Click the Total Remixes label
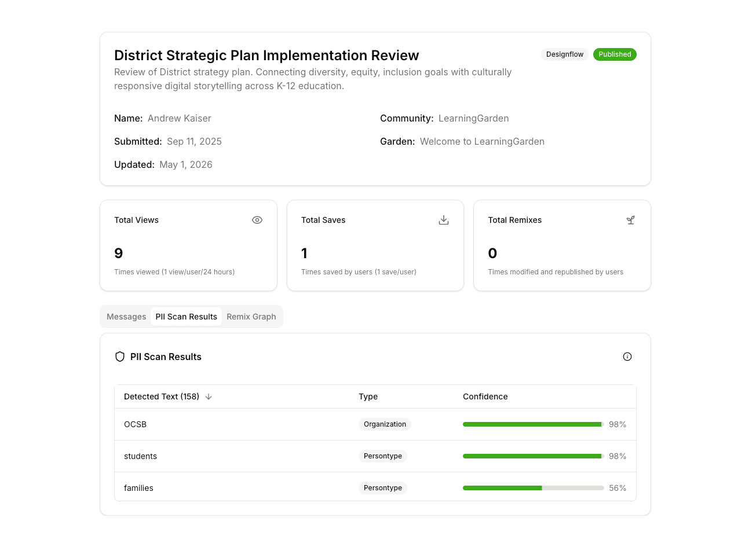The width and height of the screenshot is (756, 547). pos(515,220)
